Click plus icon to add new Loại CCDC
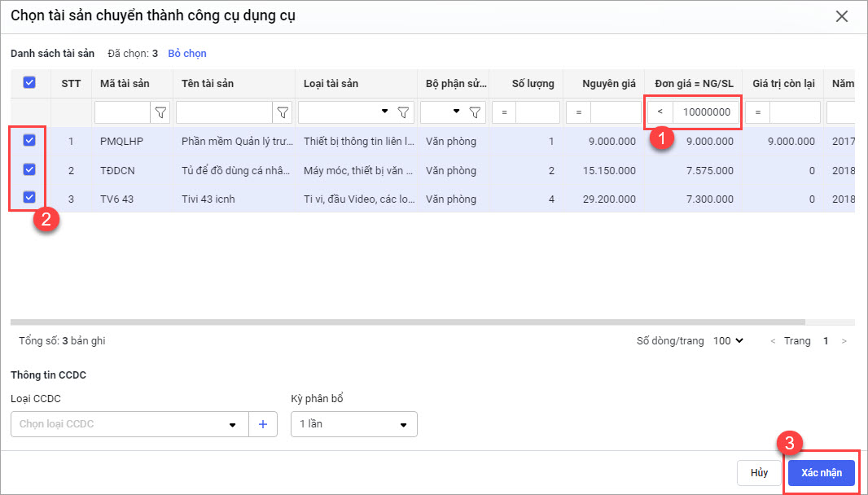The image size is (868, 495). 262,424
